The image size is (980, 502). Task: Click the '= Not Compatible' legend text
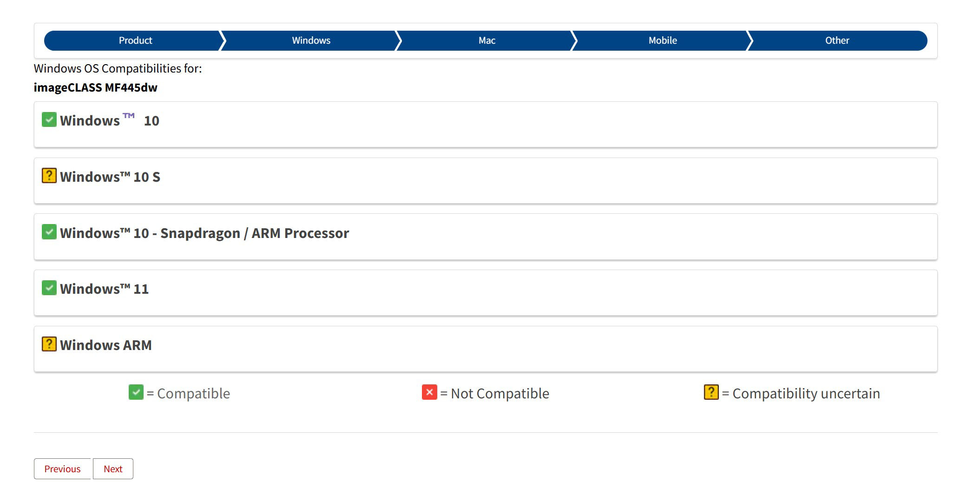point(494,393)
